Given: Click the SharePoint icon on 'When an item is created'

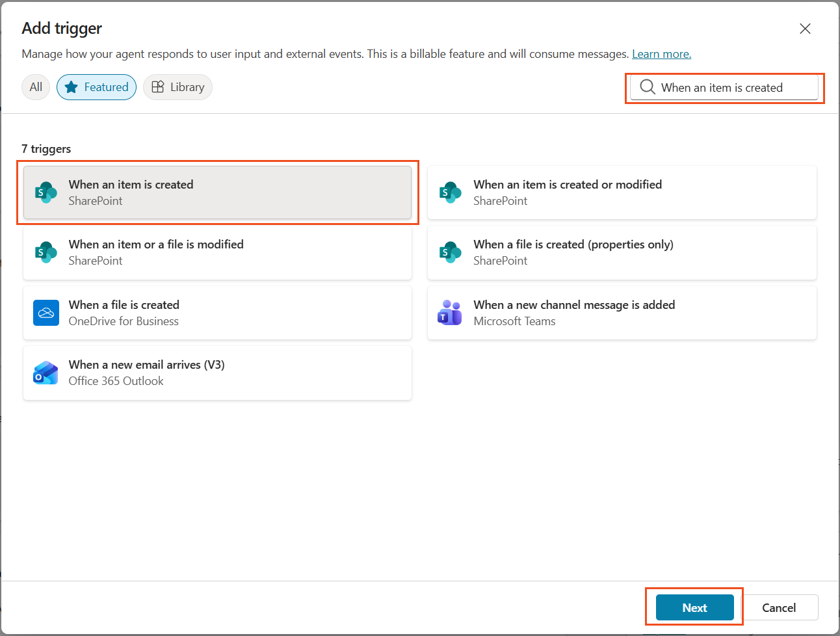Looking at the screenshot, I should (x=46, y=192).
